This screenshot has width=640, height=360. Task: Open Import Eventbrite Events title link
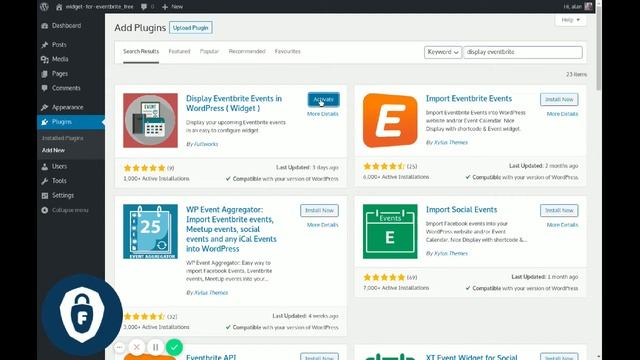[469, 98]
